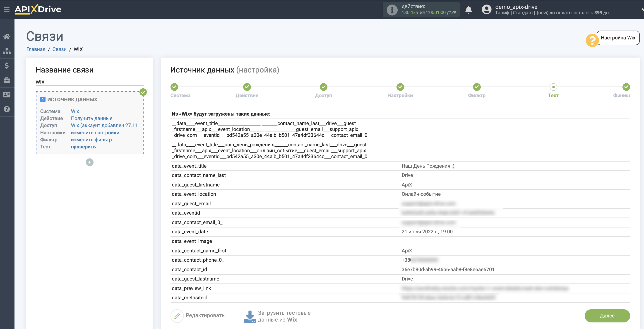Open the home icon in sidebar
This screenshot has width=644, height=329.
[x=7, y=37]
